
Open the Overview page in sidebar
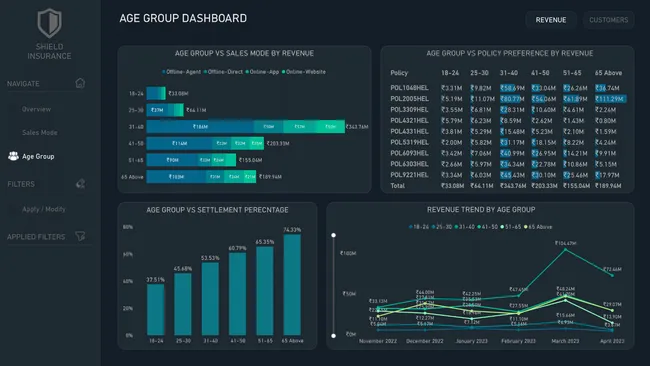point(36,109)
